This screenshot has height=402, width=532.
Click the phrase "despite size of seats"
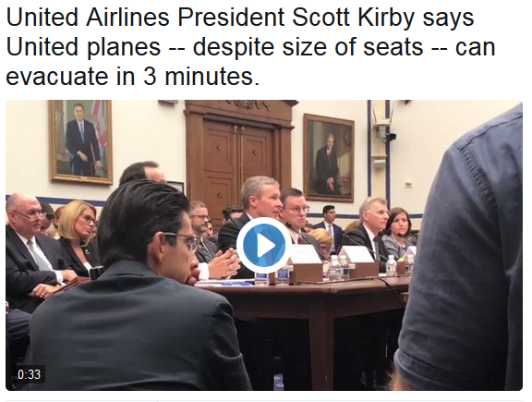point(308,47)
